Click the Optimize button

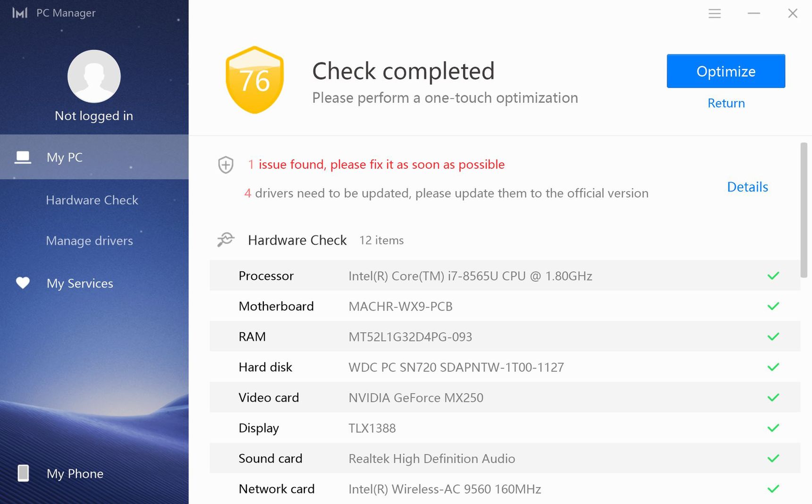tap(726, 71)
